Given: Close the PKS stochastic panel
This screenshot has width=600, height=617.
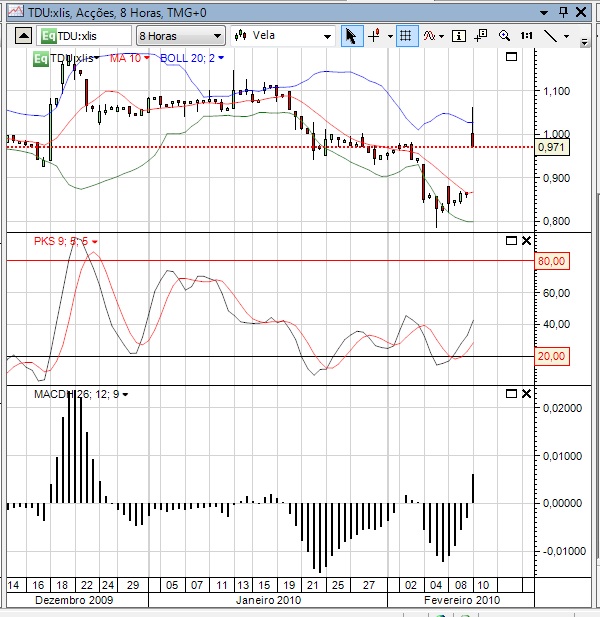Looking at the screenshot, I should (x=526, y=240).
